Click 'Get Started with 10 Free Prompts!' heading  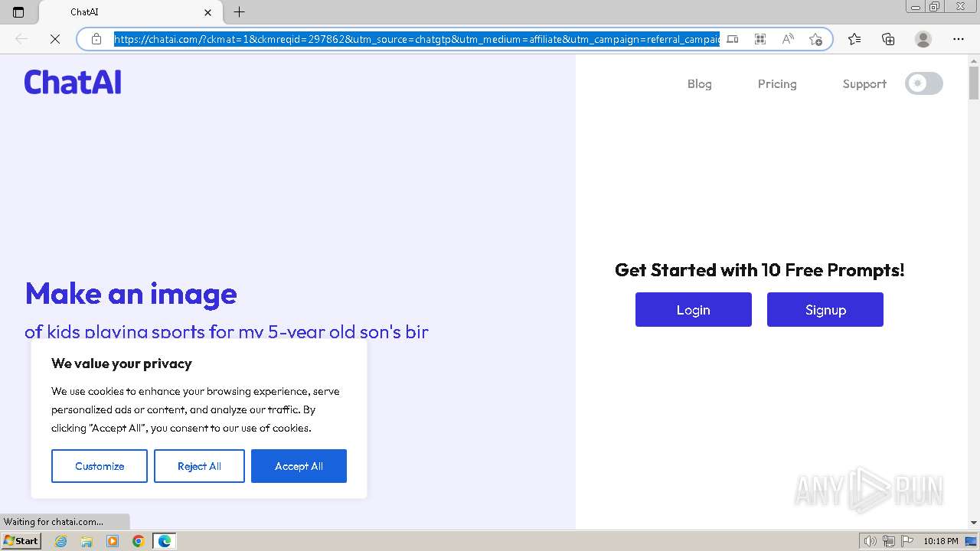(759, 270)
